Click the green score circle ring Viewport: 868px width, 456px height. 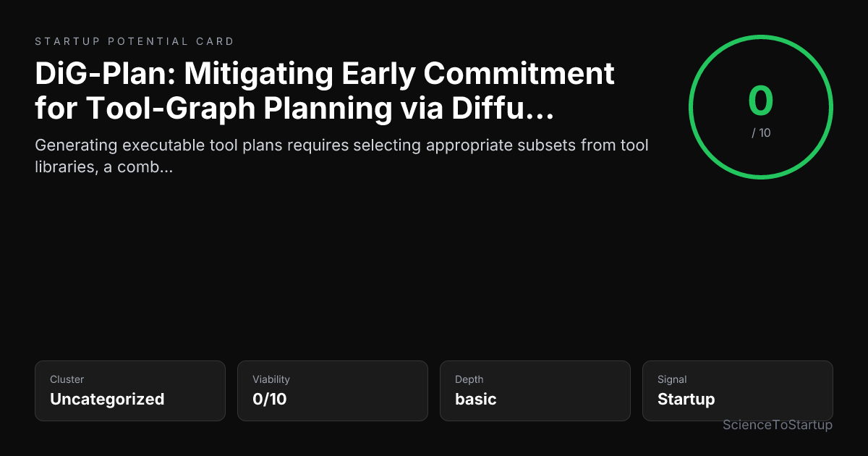tap(761, 106)
